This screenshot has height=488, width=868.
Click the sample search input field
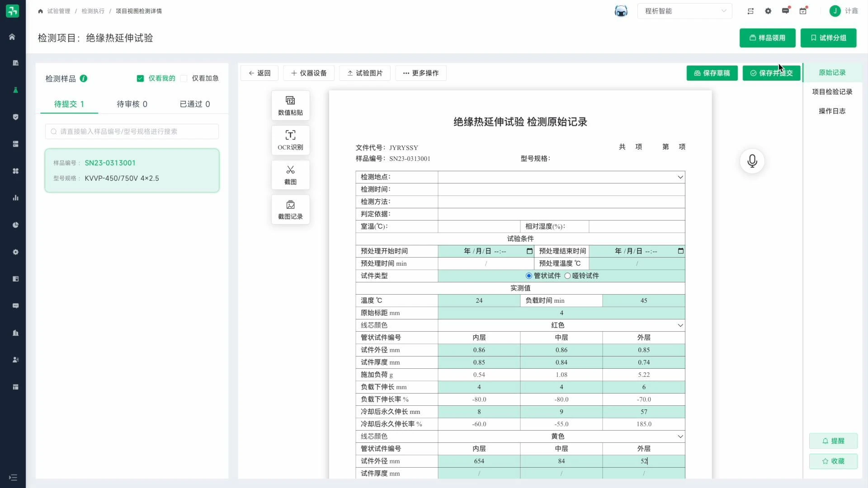(x=132, y=131)
